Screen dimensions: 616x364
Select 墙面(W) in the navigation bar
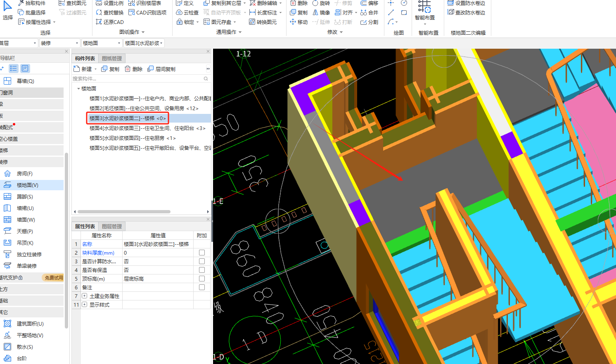pyautogui.click(x=26, y=220)
